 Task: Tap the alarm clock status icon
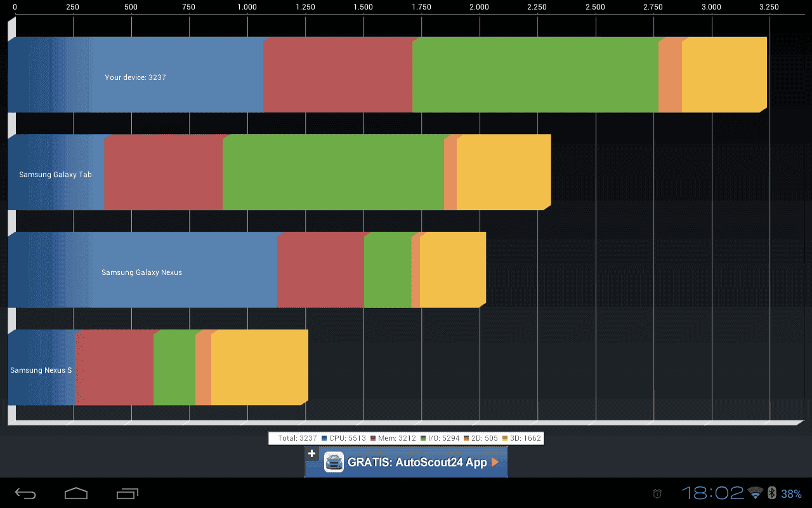click(657, 493)
